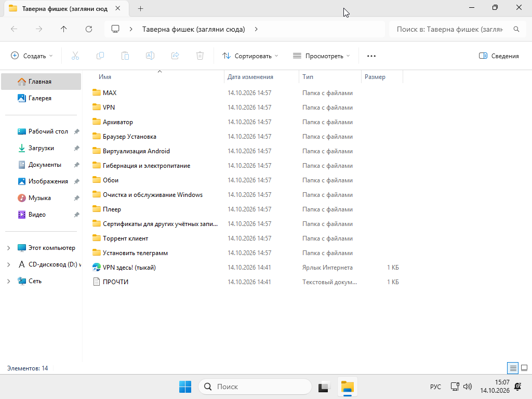Click the computer icon in address bar
The image size is (532, 399).
coord(115,29)
